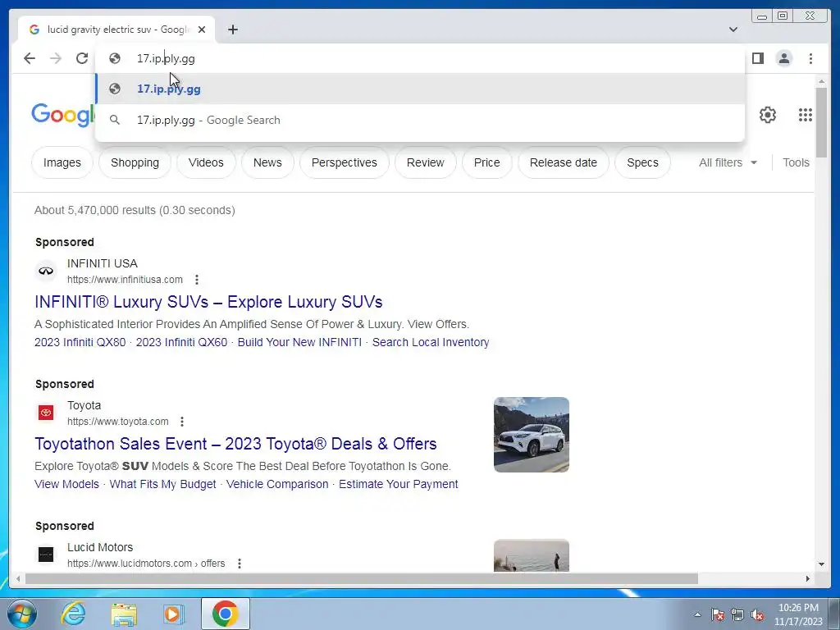Select the Price filter chip

487,162
